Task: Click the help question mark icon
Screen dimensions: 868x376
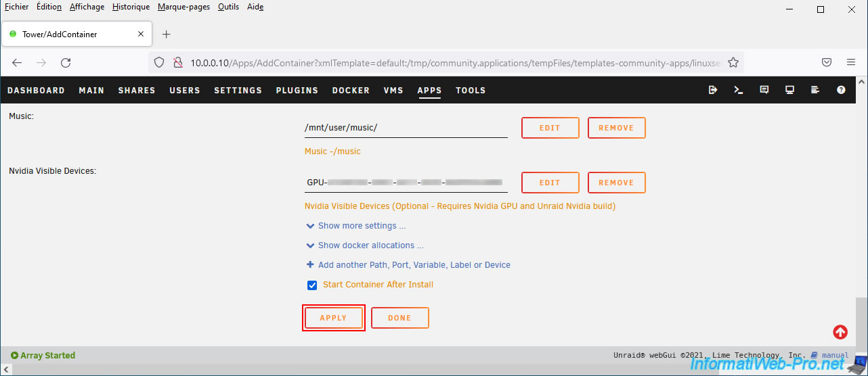Action: tap(841, 90)
